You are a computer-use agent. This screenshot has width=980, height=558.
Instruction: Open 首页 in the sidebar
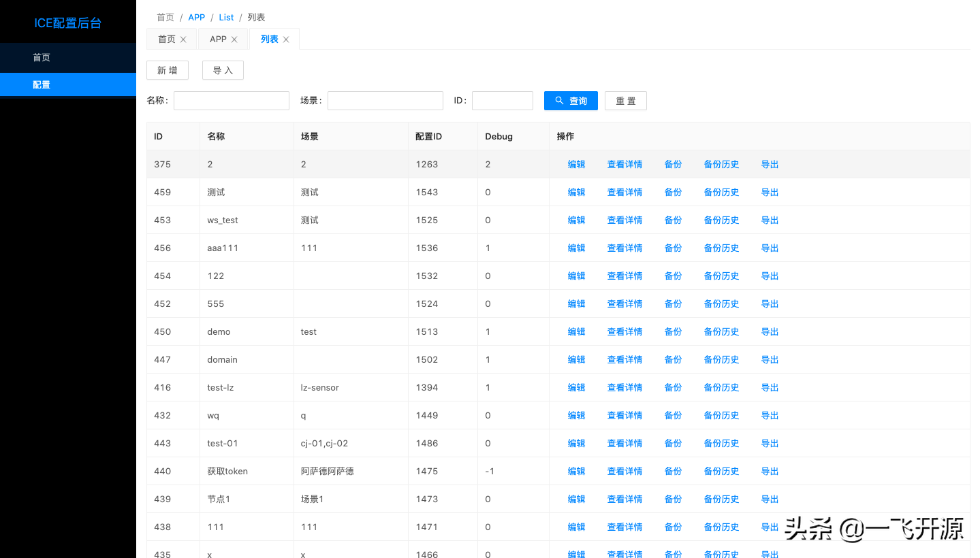tap(68, 58)
